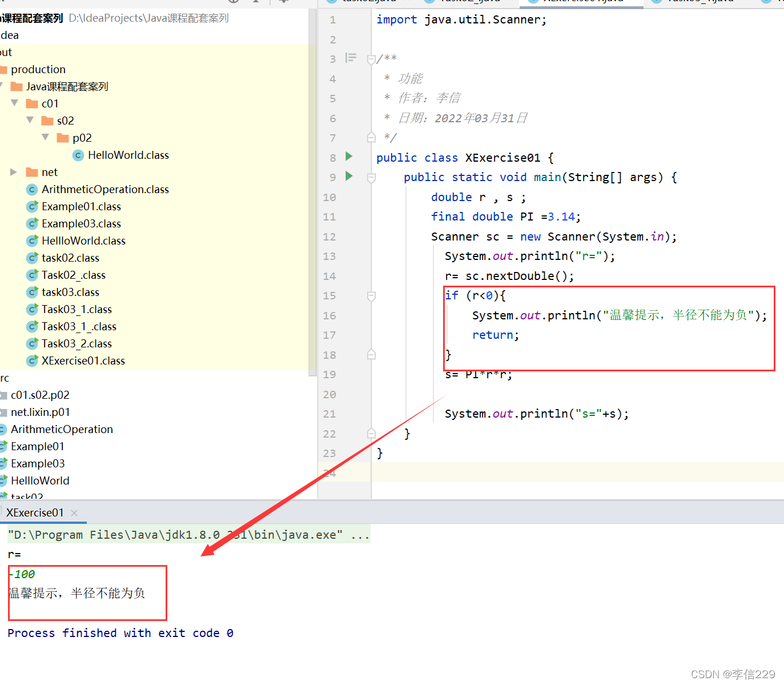Click HelloWorld.class file icon under p02
The width and height of the screenshot is (784, 685).
pos(79,155)
